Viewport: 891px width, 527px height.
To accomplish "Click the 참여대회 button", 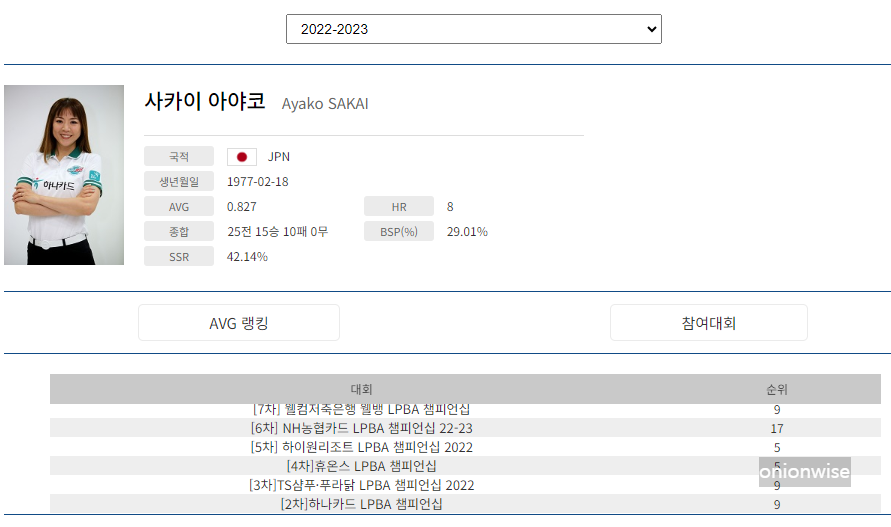I will 709,323.
